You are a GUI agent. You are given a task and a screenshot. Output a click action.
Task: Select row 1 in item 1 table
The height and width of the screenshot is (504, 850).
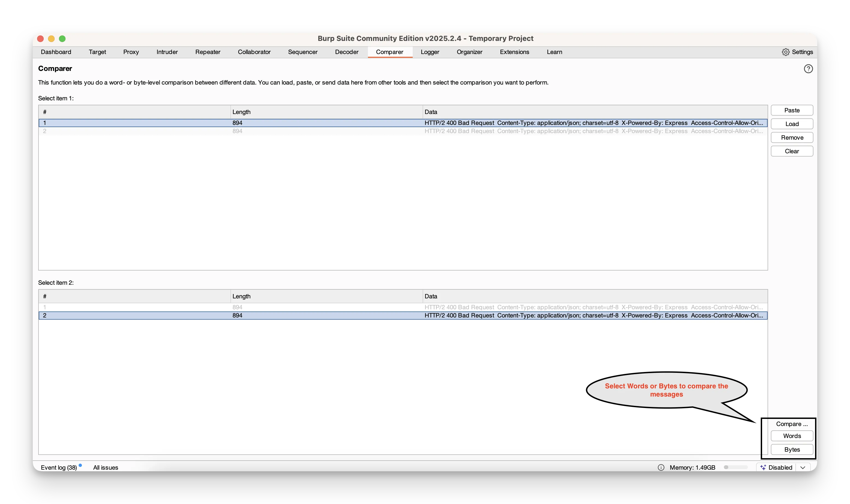click(x=403, y=123)
